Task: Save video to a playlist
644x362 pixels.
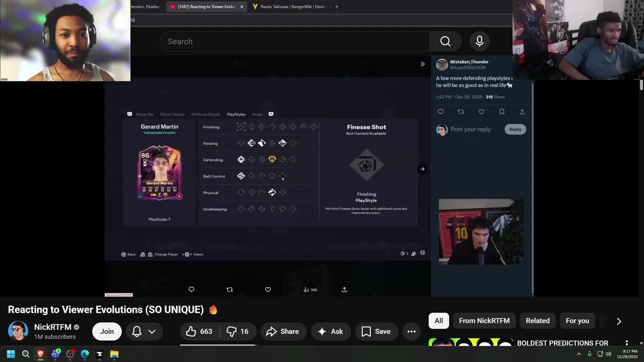Action: pyautogui.click(x=376, y=331)
